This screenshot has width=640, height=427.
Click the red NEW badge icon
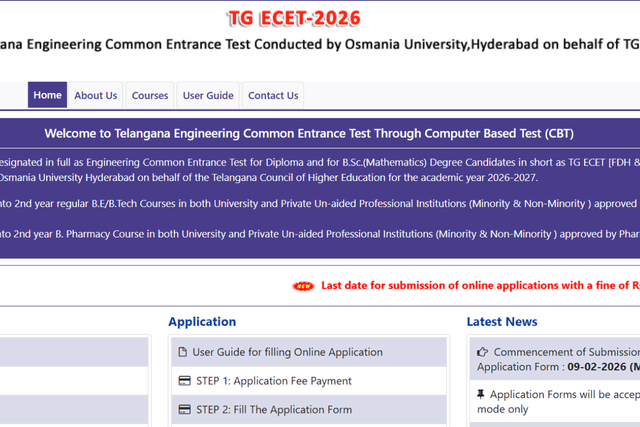tap(303, 286)
